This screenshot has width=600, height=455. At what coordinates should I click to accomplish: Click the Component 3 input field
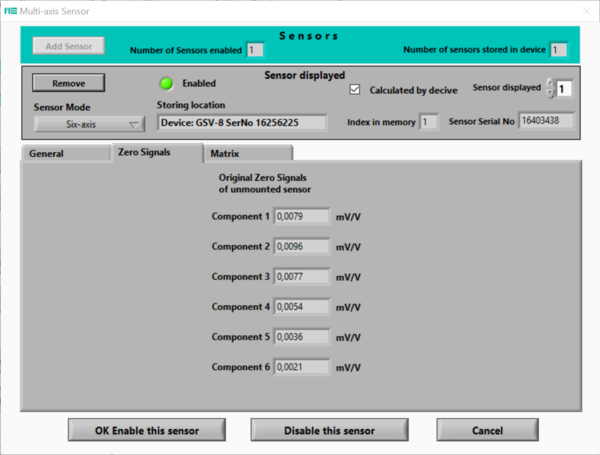pos(301,276)
